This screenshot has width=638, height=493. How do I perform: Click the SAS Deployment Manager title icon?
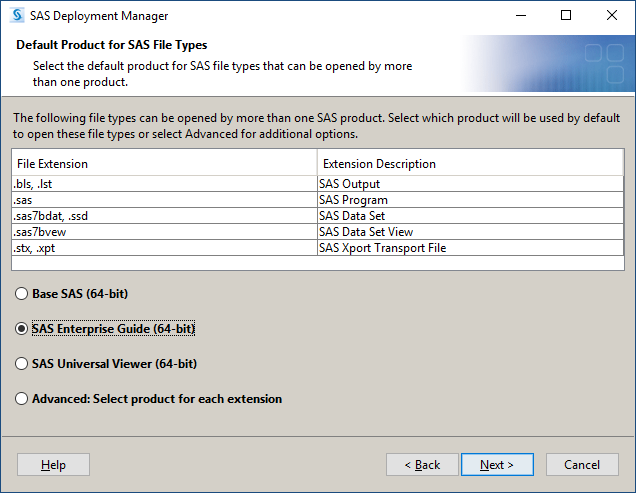[16, 16]
